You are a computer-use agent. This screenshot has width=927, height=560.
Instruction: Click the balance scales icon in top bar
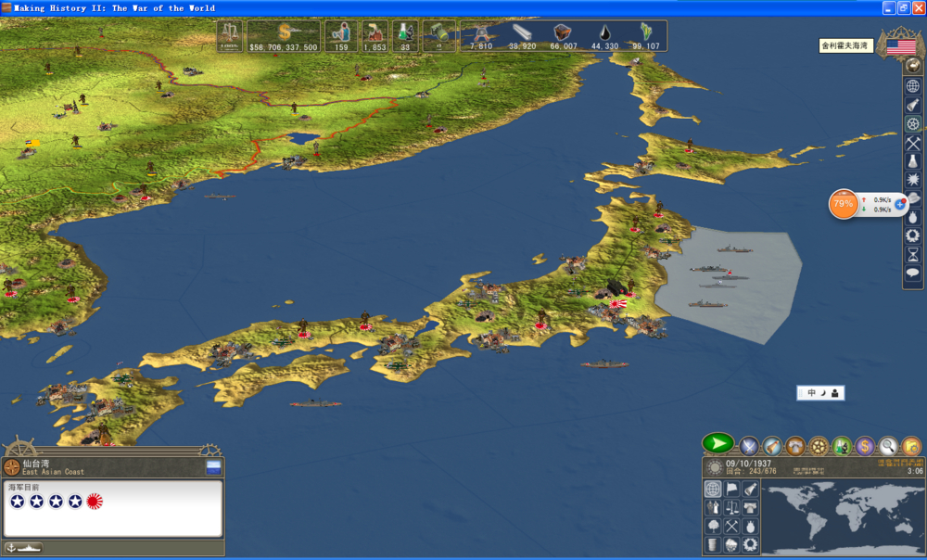(229, 35)
